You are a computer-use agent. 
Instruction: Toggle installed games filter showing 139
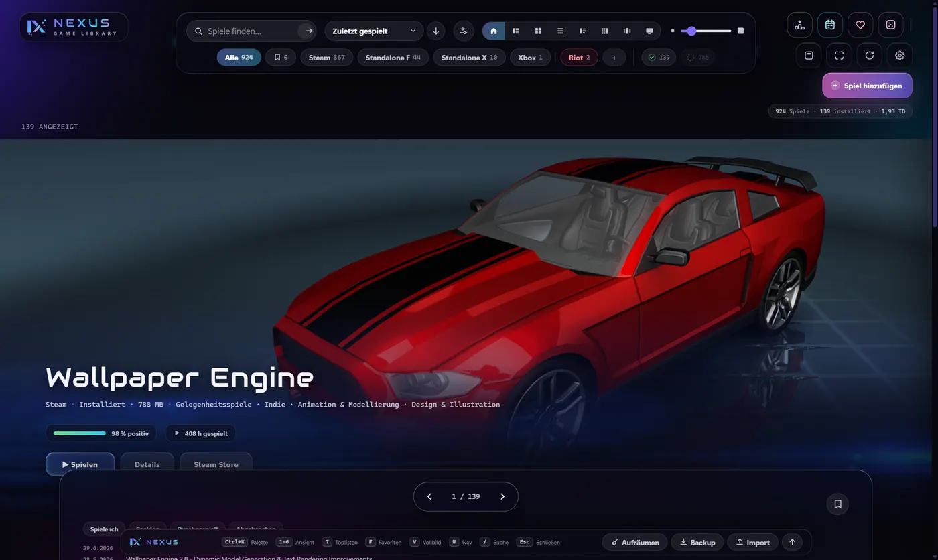659,58
